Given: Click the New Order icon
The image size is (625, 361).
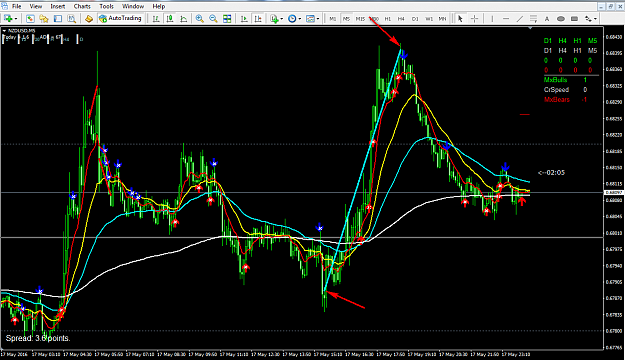Looking at the screenshot, I should coord(88,18).
